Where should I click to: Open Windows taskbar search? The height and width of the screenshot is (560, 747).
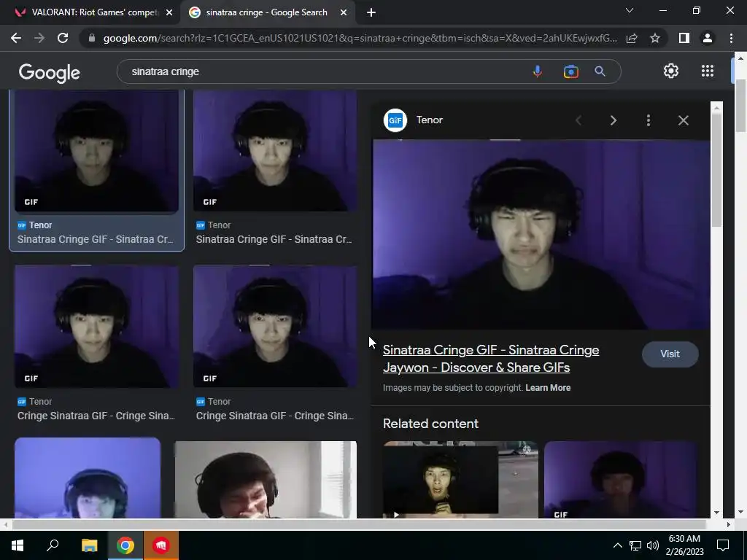53,545
